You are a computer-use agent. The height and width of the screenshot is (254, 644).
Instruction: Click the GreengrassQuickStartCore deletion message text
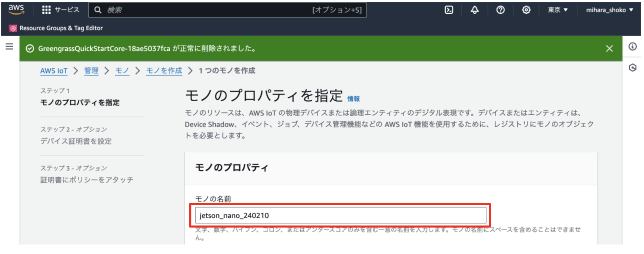pos(147,48)
